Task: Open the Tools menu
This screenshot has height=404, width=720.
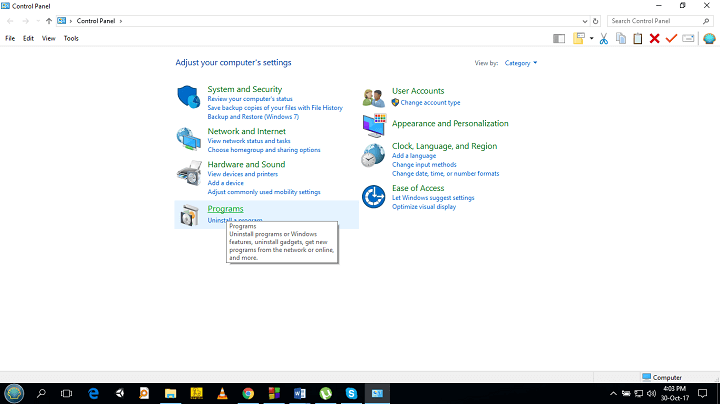Action: (71, 38)
